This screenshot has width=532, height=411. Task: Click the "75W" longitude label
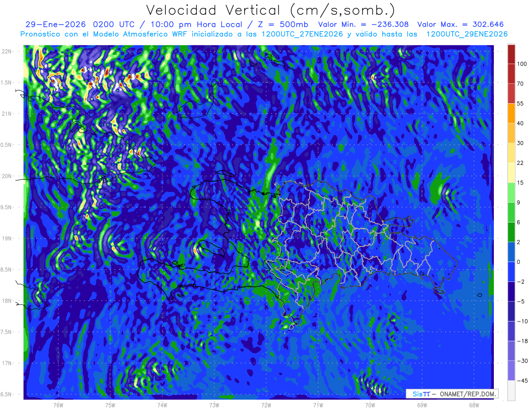[110, 405]
